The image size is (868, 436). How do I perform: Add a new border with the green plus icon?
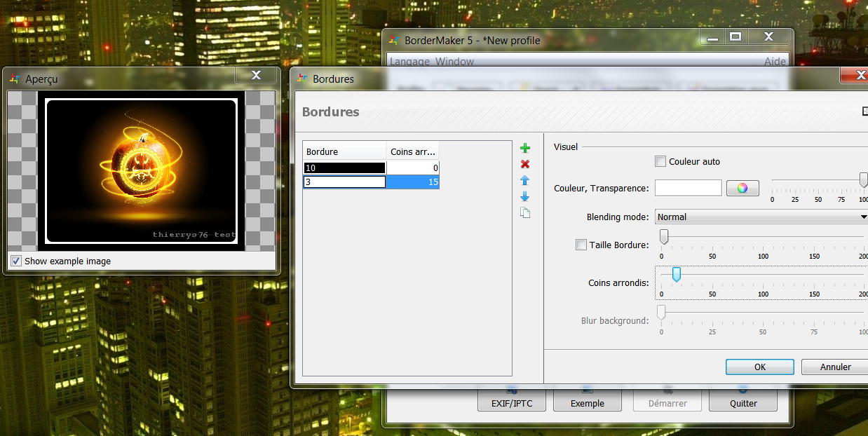(x=525, y=147)
